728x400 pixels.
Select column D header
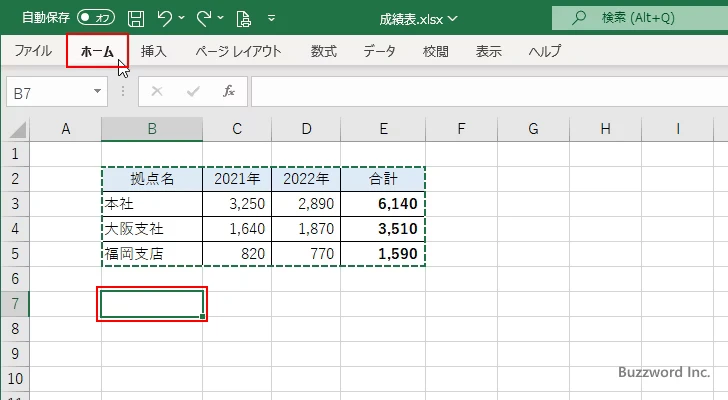[x=306, y=129]
